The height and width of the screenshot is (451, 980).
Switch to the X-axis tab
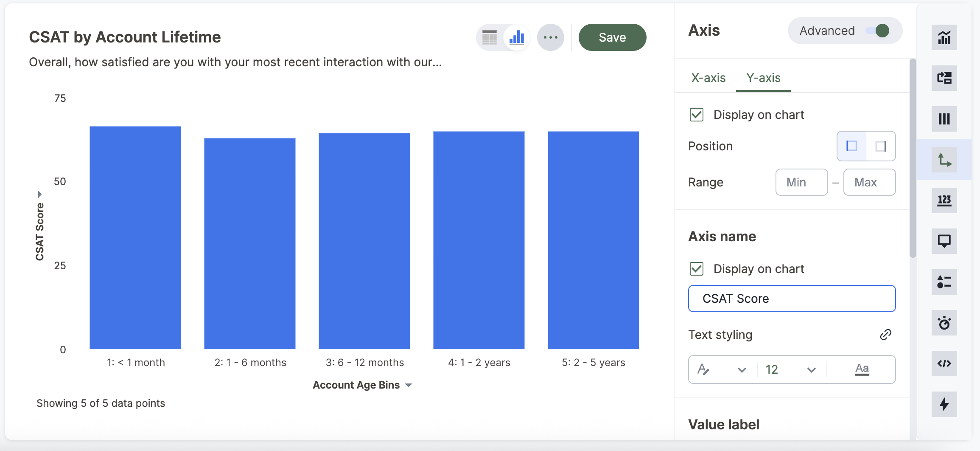(708, 78)
